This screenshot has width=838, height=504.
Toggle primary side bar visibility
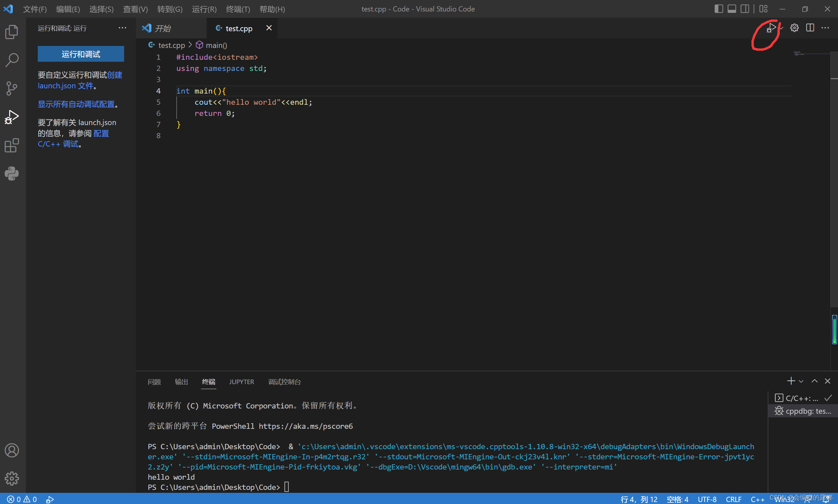coord(718,9)
